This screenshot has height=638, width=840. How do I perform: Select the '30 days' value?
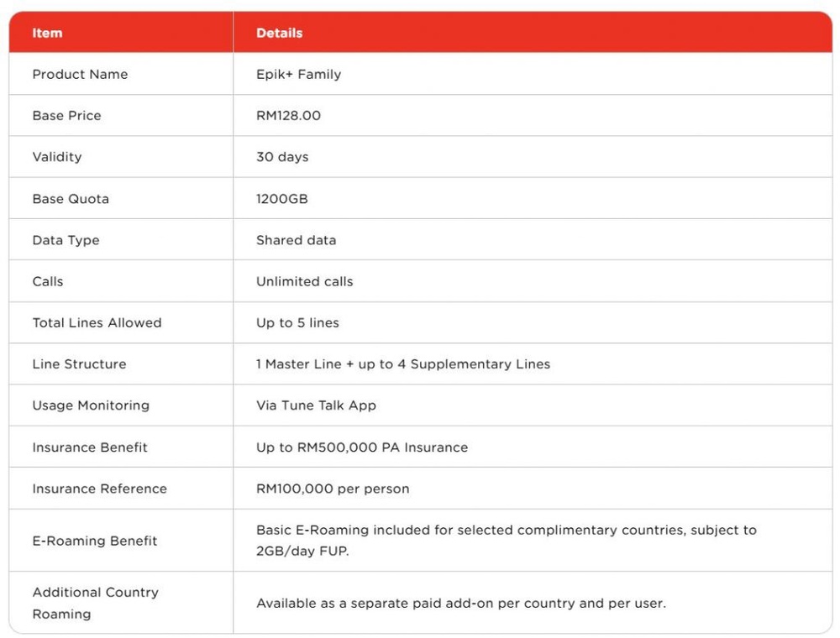pyautogui.click(x=282, y=157)
